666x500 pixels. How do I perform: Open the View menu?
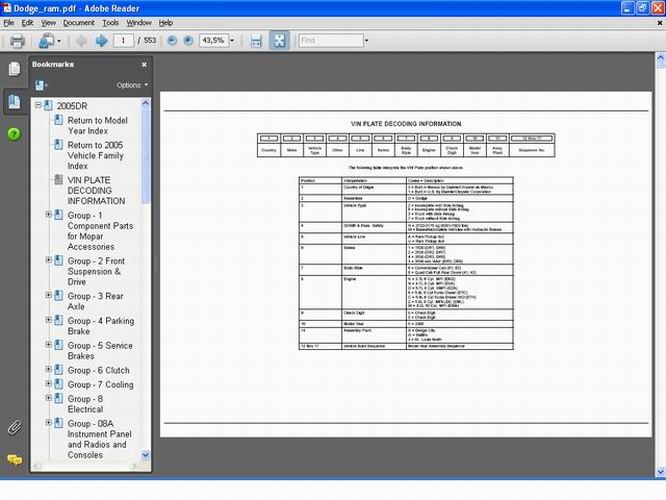[x=48, y=23]
